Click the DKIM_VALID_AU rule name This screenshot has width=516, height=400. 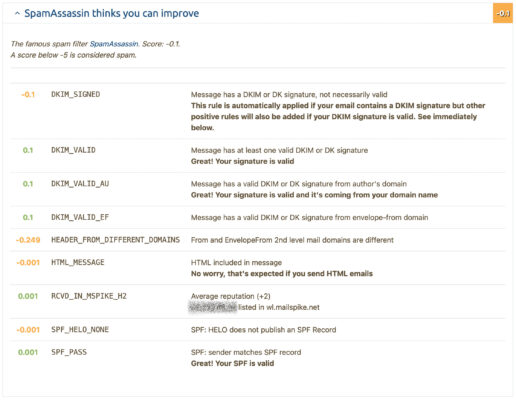(80, 184)
